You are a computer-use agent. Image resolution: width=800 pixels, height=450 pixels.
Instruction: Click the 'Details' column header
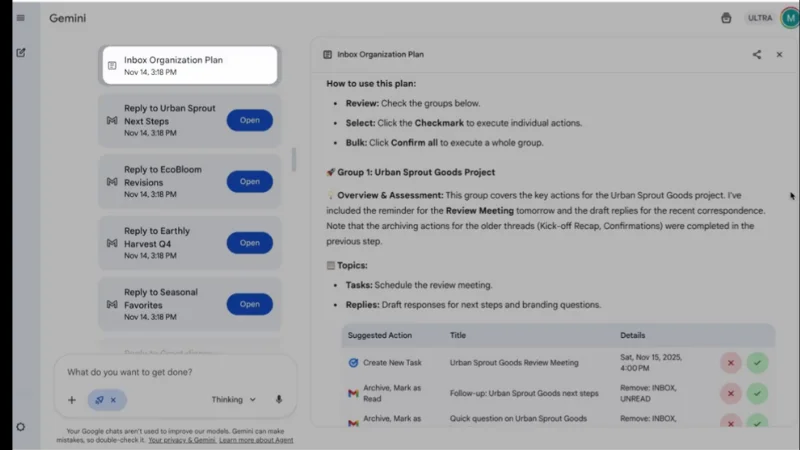click(x=633, y=335)
